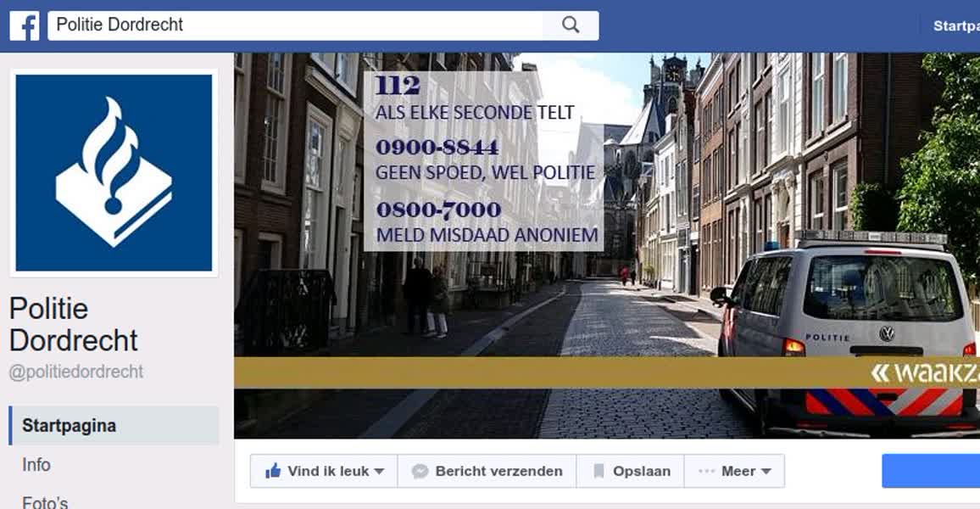This screenshot has width=980, height=509.
Task: Click the Facebook logo icon
Action: click(25, 25)
